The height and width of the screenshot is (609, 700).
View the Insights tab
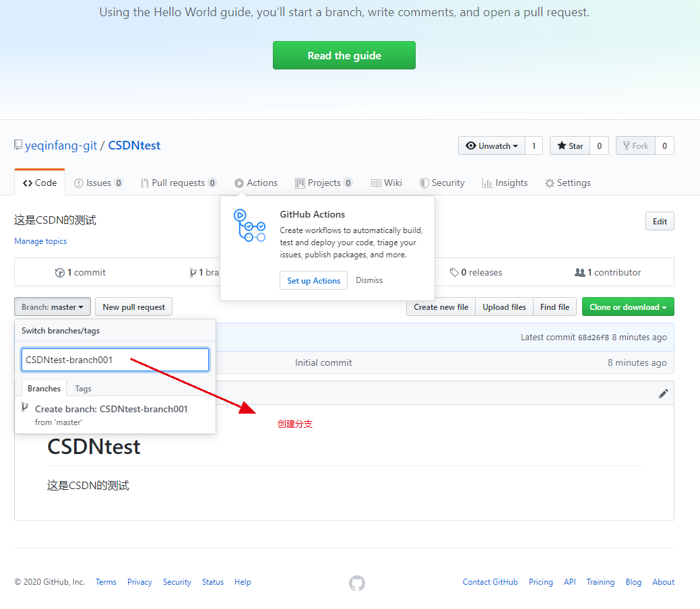click(505, 183)
